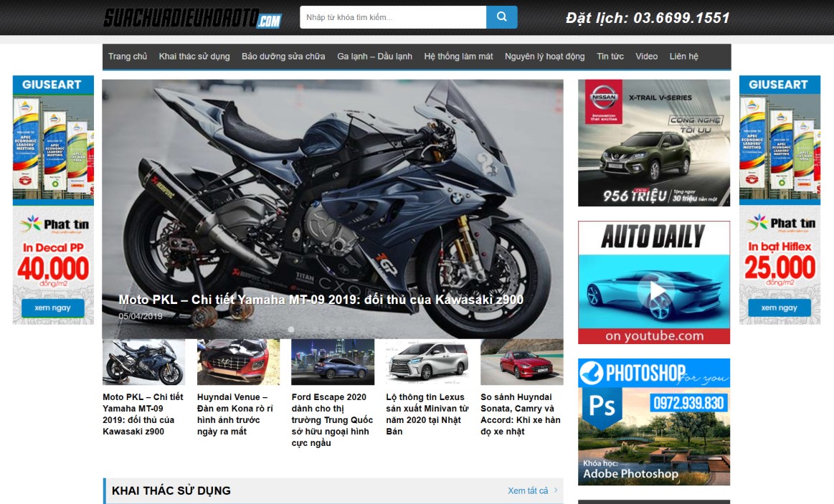
Task: Navigate to the 'Liên hệ' page
Action: [683, 57]
